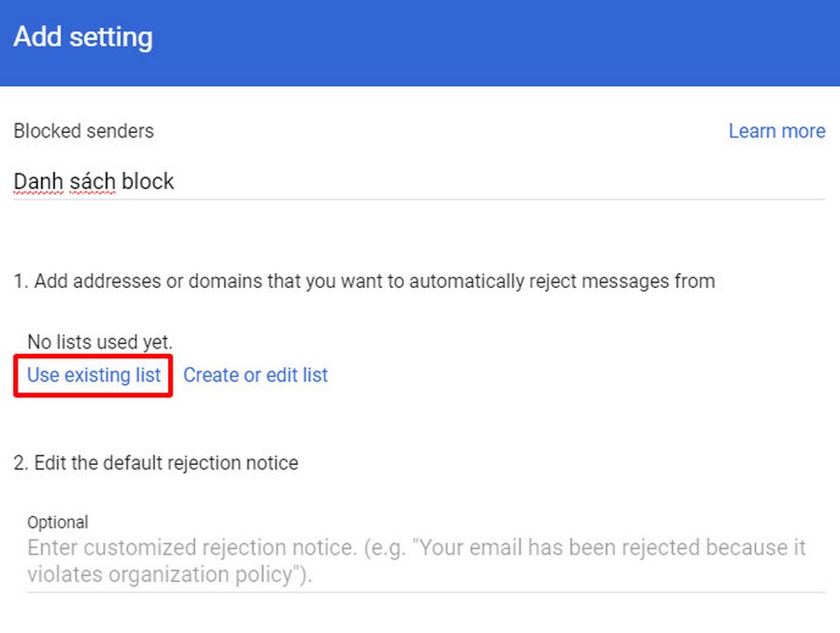Open the Use existing list link
The image size is (840, 633).
click(x=94, y=376)
